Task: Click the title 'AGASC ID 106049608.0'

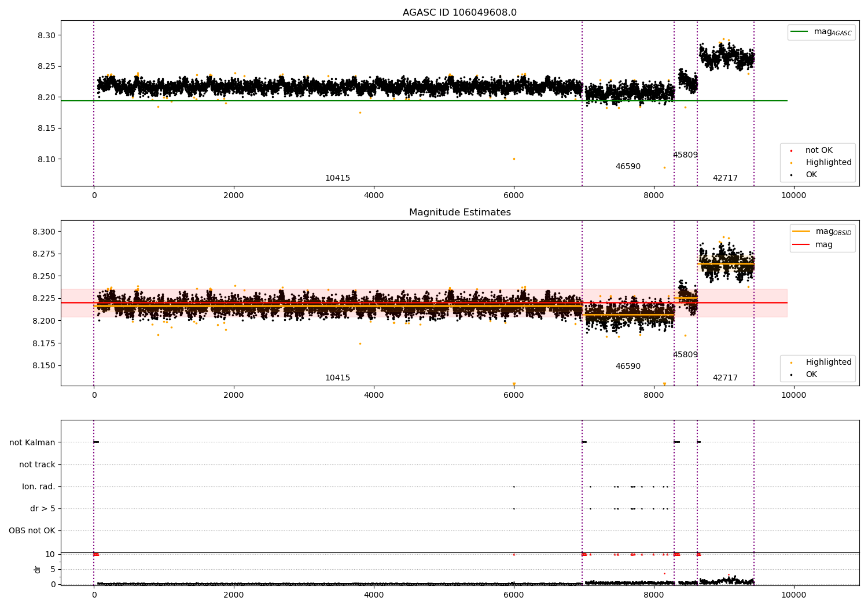Action: (459, 13)
